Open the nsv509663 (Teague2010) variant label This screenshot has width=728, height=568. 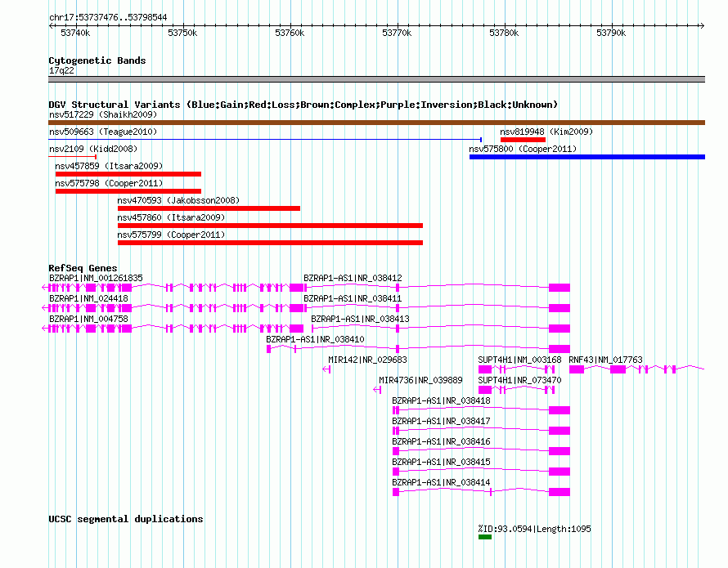(103, 132)
